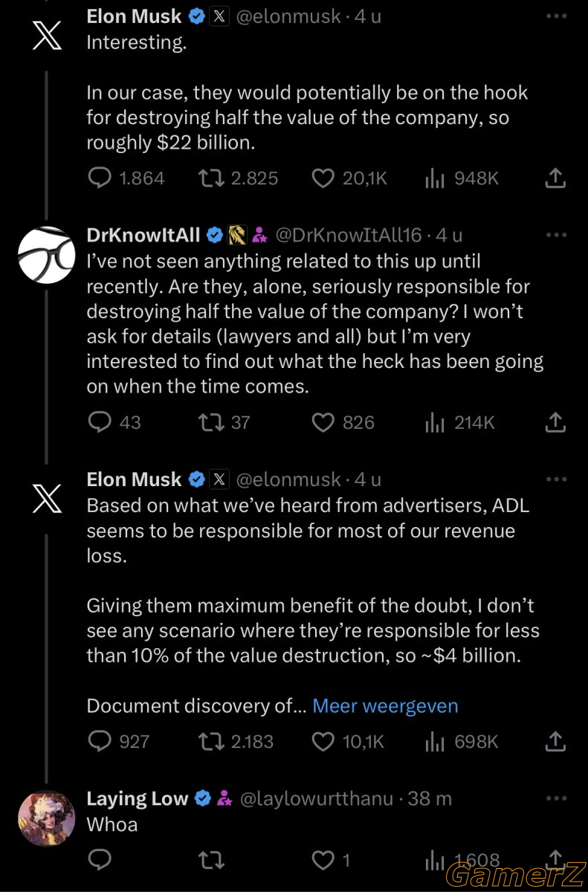Screen dimensions: 588x892
Task: Reply to DrKnowItAll's tweet
Action: (114, 423)
